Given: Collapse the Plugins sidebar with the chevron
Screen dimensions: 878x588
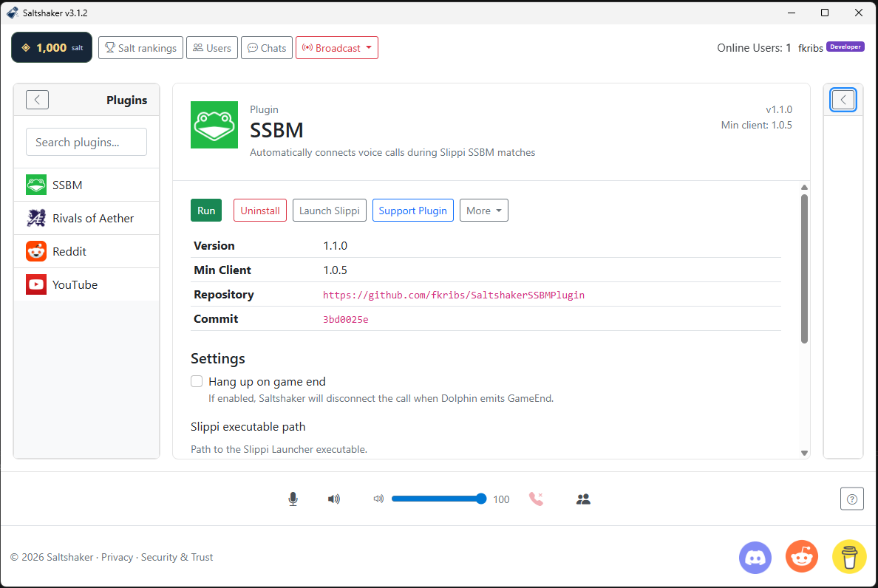Looking at the screenshot, I should [37, 100].
